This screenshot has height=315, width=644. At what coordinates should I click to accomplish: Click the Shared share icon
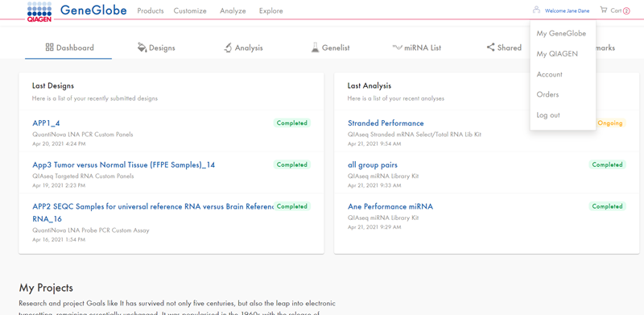[491, 48]
